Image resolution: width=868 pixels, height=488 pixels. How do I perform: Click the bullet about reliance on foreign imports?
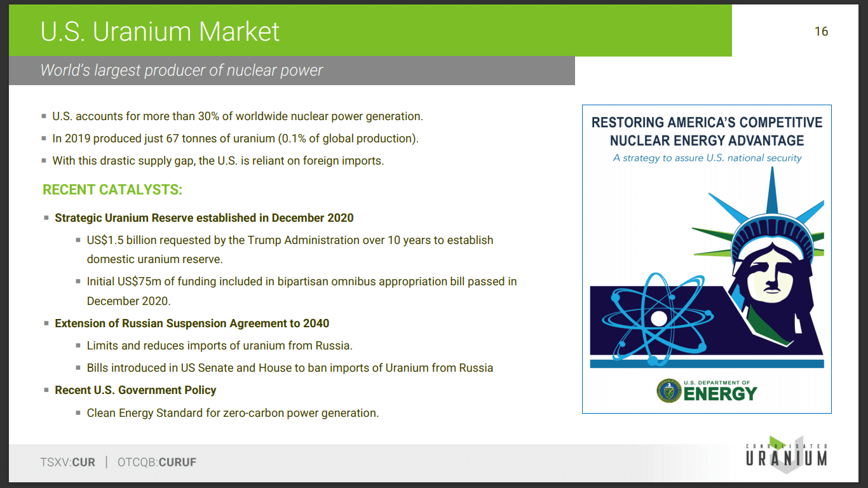218,161
